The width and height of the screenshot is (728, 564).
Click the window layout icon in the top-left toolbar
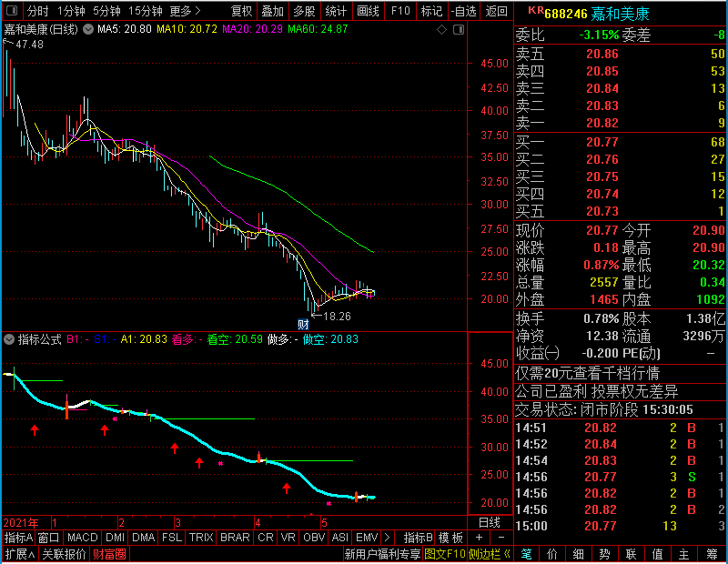(12, 10)
